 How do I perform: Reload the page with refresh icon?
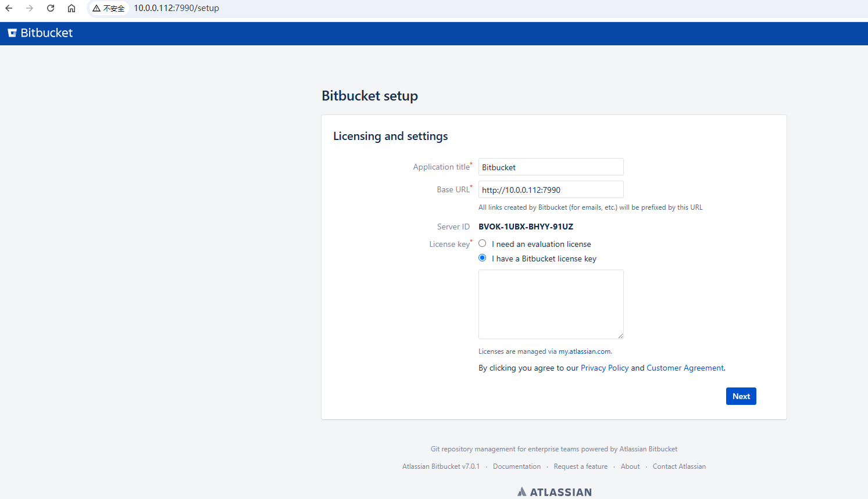pyautogui.click(x=51, y=8)
